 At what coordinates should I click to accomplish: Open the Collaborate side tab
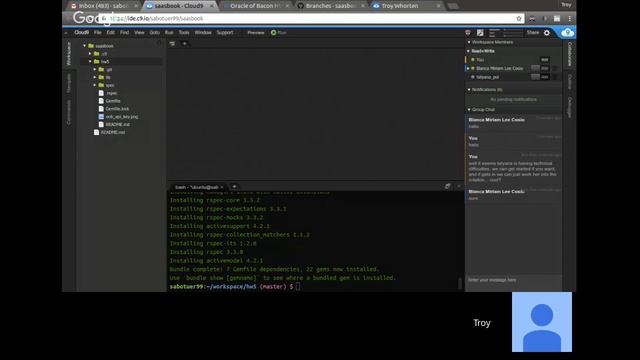coord(570,54)
